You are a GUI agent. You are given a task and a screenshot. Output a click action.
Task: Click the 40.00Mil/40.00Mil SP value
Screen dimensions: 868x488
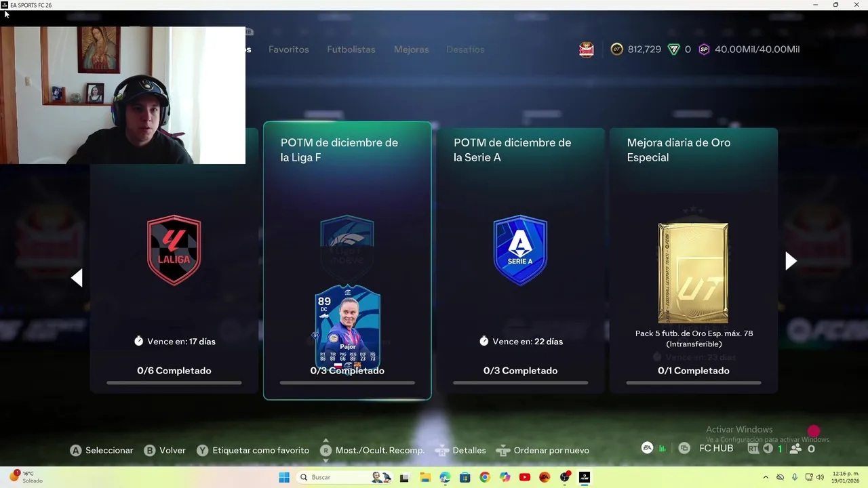757,49
